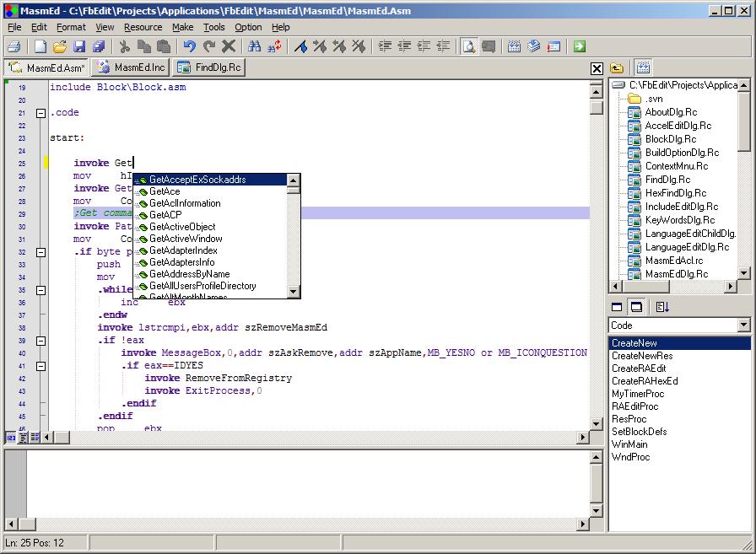This screenshot has width=756, height=554.
Task: Toggle line numbers button in the editor corner
Action: click(11, 438)
